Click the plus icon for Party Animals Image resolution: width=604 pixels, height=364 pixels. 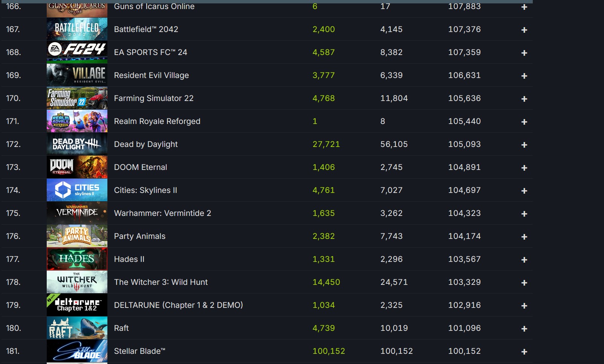(x=524, y=237)
